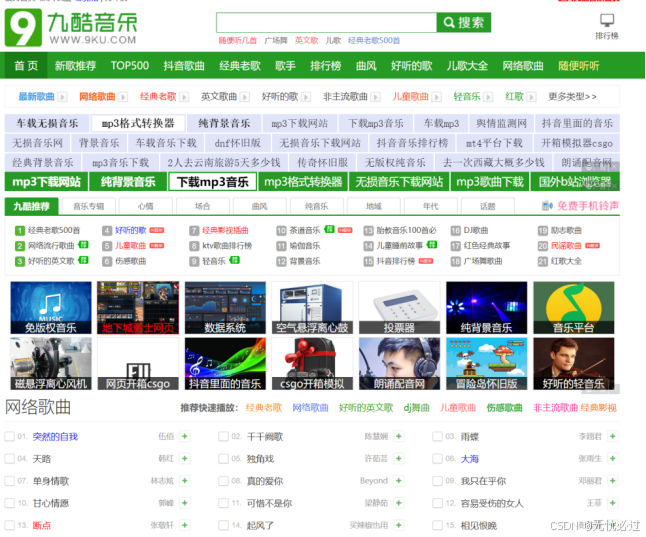
Task: Click the headphone icon beside 轻音乐
Action: click(234, 260)
